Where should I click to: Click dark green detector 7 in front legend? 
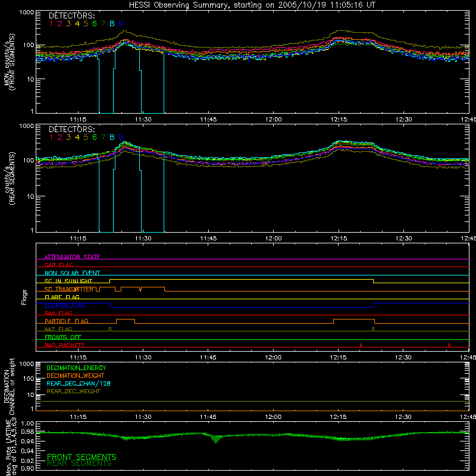click(103, 23)
